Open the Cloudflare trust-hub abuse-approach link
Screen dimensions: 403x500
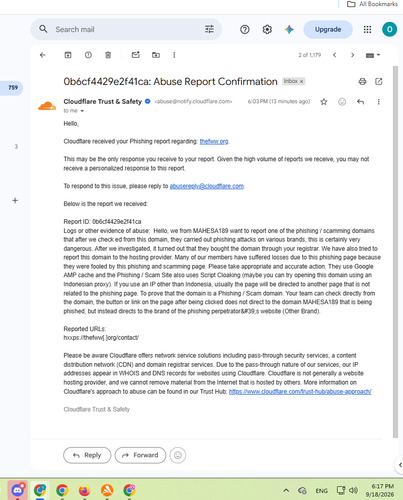300,392
